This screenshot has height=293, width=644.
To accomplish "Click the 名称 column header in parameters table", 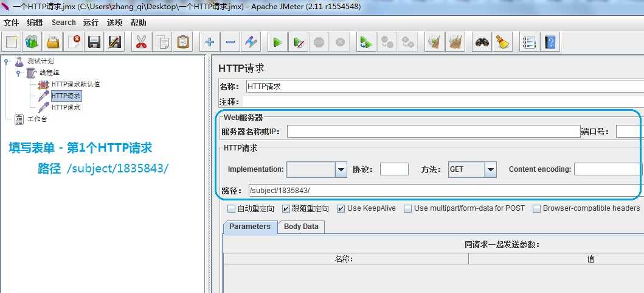I will pos(346,259).
